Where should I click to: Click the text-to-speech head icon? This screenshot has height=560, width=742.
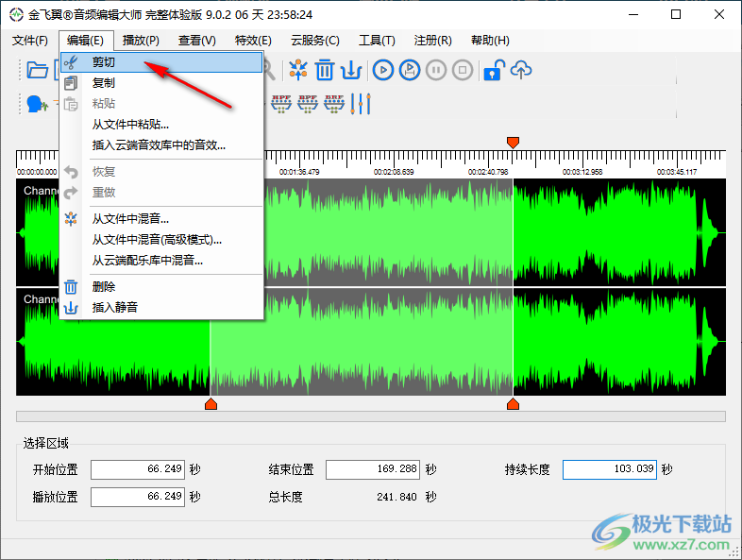(x=37, y=104)
